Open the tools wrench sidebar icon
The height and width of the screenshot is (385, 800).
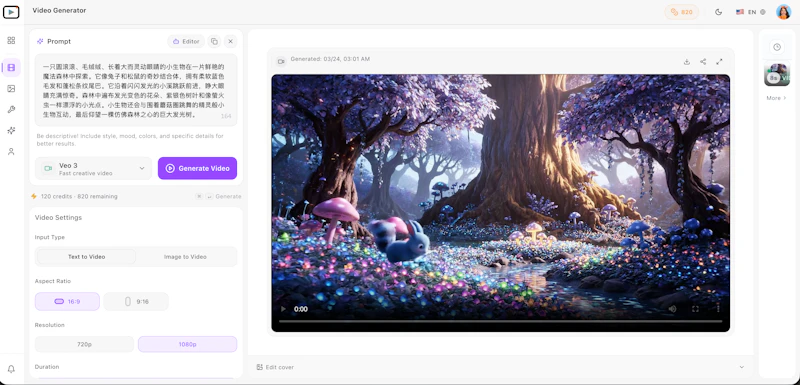point(11,110)
